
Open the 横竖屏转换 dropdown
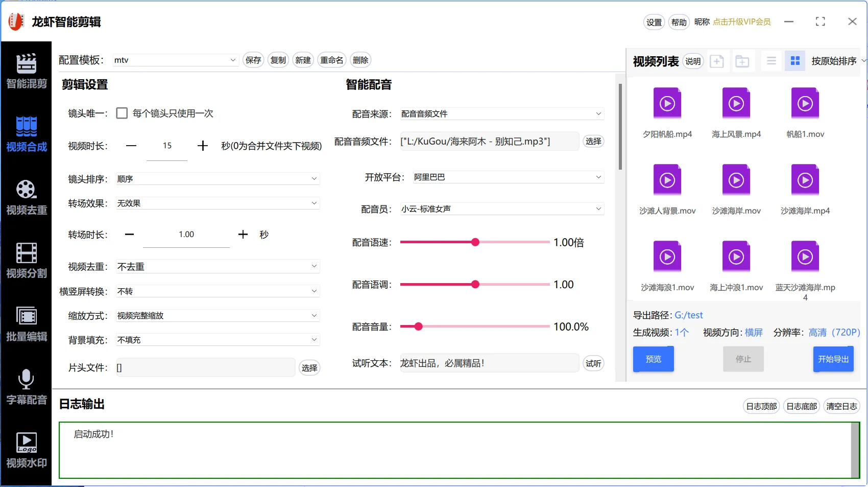click(218, 291)
